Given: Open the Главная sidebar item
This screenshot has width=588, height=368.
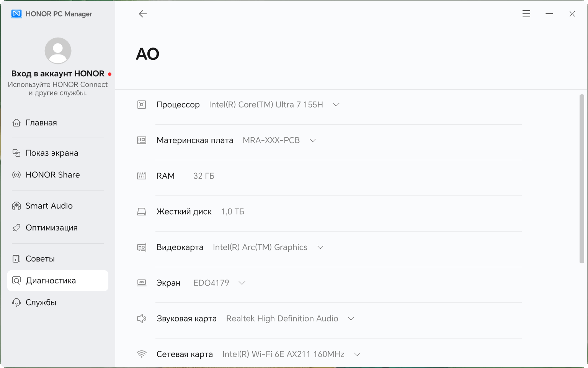Looking at the screenshot, I should tap(41, 123).
